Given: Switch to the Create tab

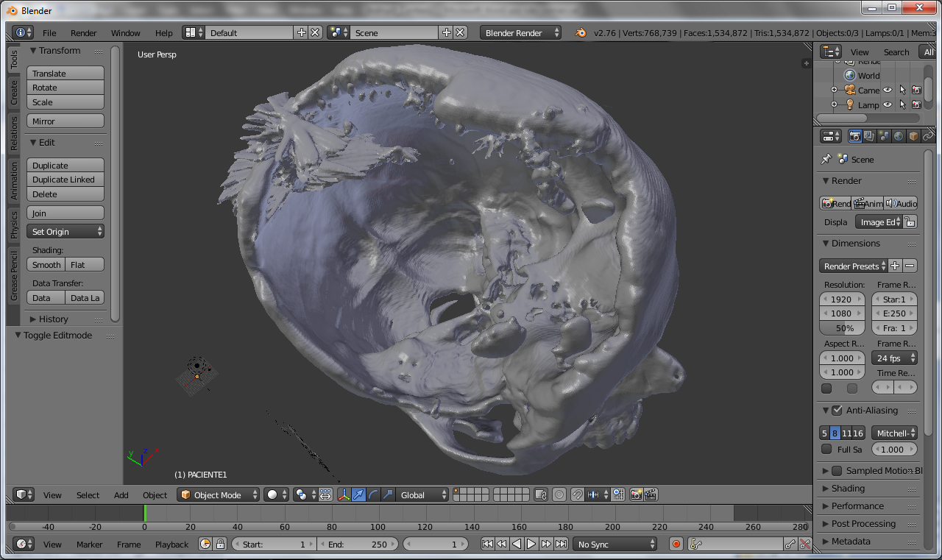Looking at the screenshot, I should tap(13, 93).
